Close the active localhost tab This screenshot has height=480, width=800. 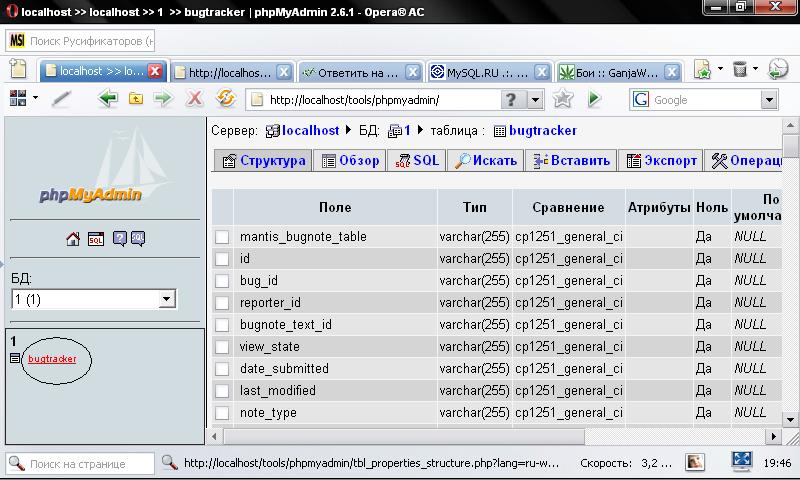tap(155, 71)
